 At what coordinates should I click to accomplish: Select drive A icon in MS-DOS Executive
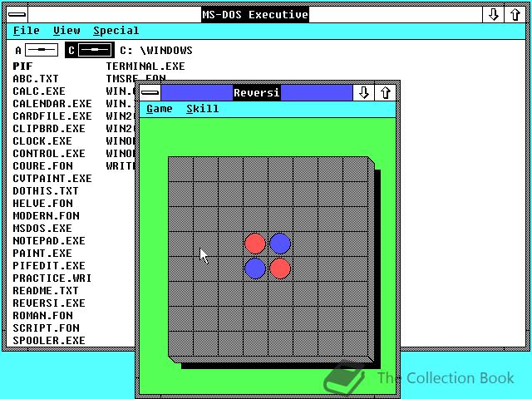coord(37,50)
